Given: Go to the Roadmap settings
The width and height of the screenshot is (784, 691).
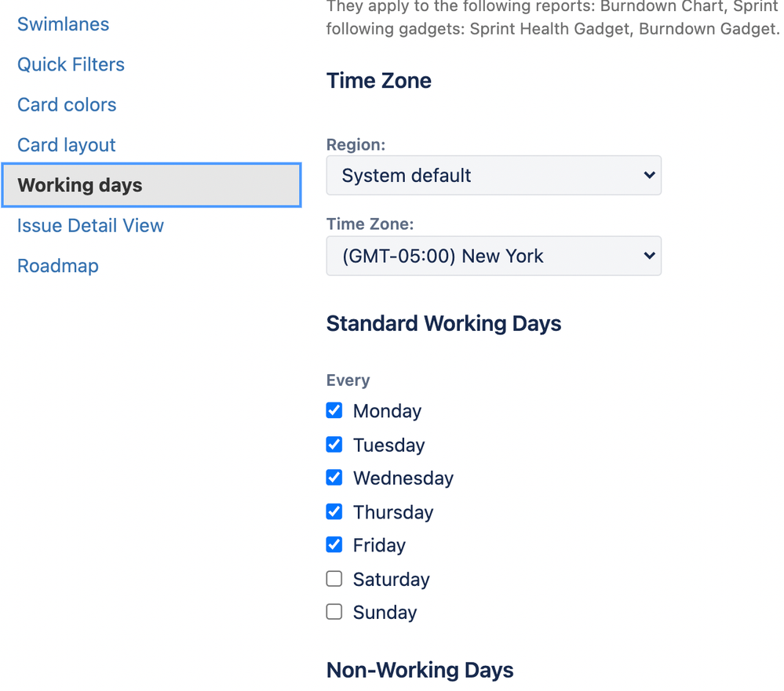Looking at the screenshot, I should tap(57, 266).
